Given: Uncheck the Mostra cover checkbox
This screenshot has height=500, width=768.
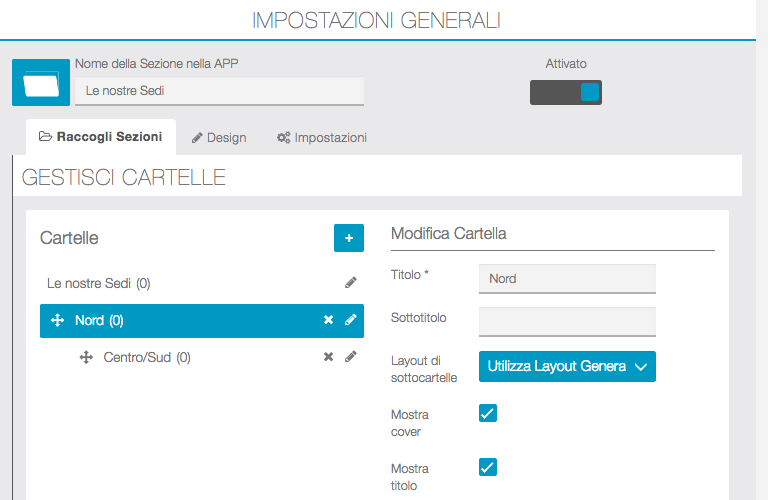Looking at the screenshot, I should tap(488, 413).
